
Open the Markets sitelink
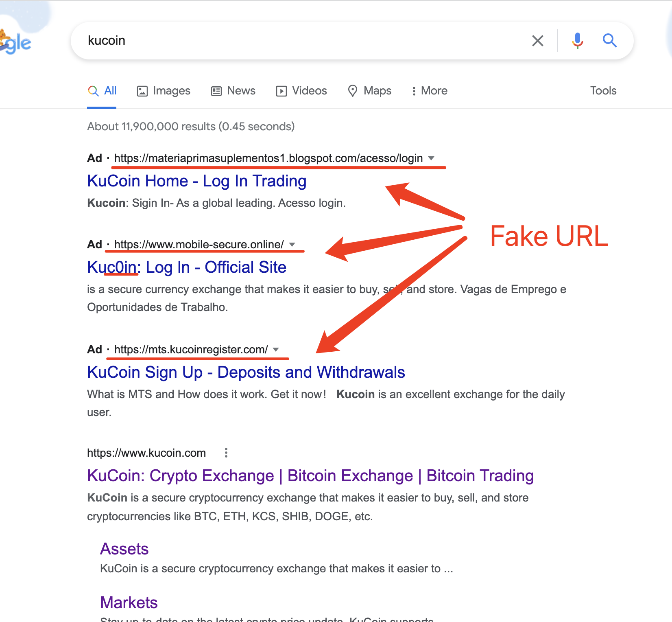[129, 603]
